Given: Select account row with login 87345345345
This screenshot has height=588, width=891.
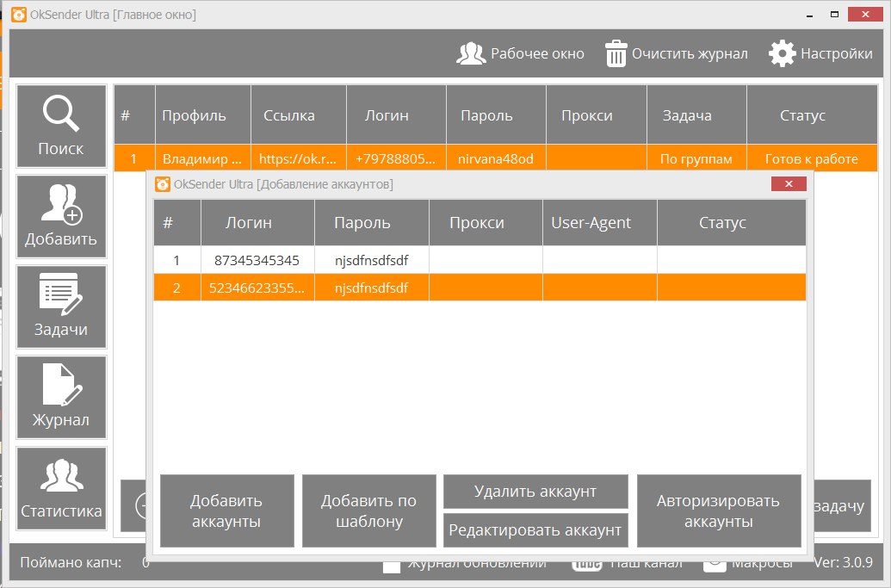Looking at the screenshot, I should coord(257,260).
